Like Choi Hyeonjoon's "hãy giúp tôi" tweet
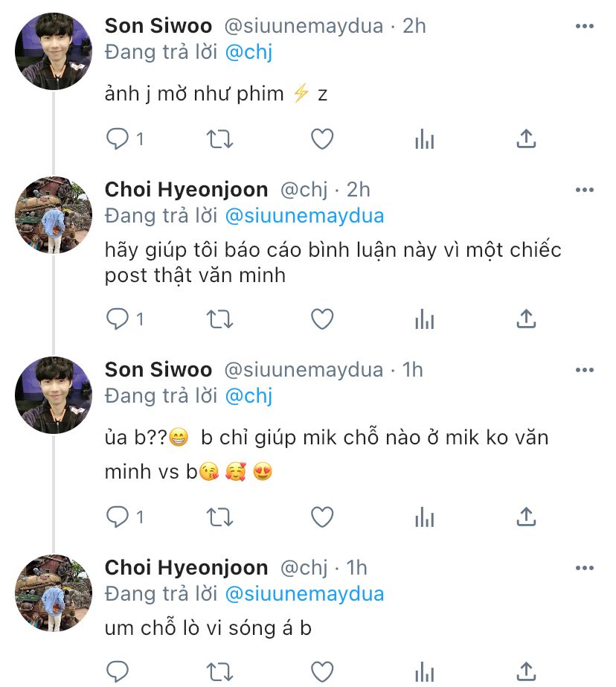 (x=321, y=319)
